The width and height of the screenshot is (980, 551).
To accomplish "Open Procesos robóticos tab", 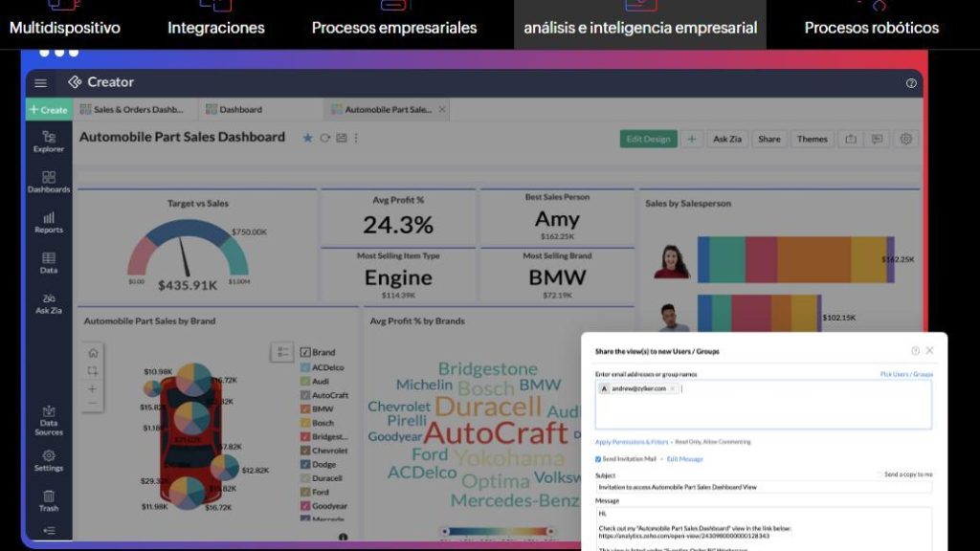I will pos(872,24).
